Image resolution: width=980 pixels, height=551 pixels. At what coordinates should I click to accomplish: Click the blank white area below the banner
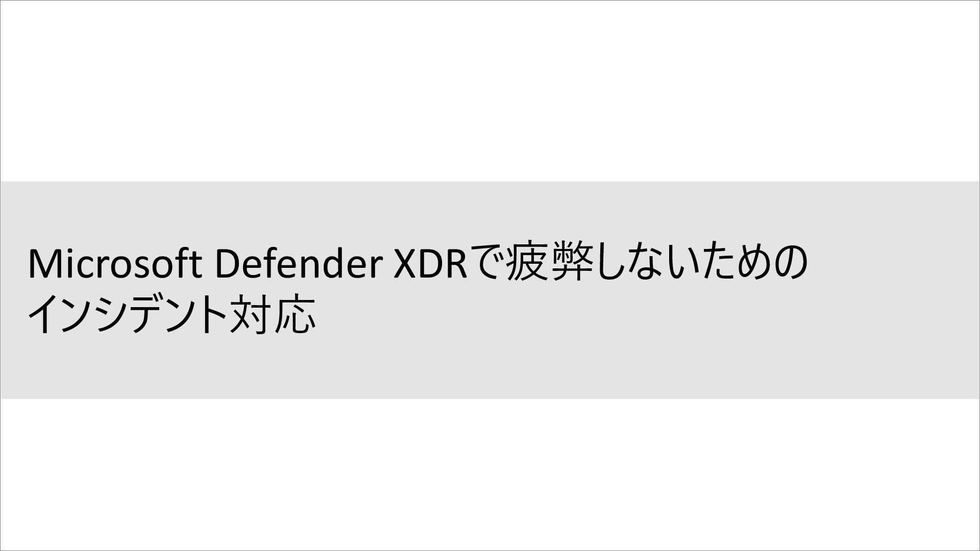pos(490,474)
